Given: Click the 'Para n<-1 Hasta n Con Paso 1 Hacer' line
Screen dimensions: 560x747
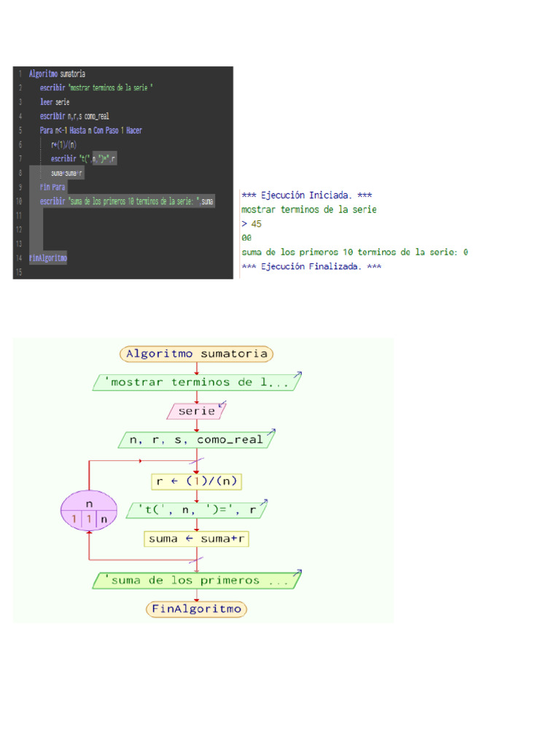Looking at the screenshot, I should [91, 130].
